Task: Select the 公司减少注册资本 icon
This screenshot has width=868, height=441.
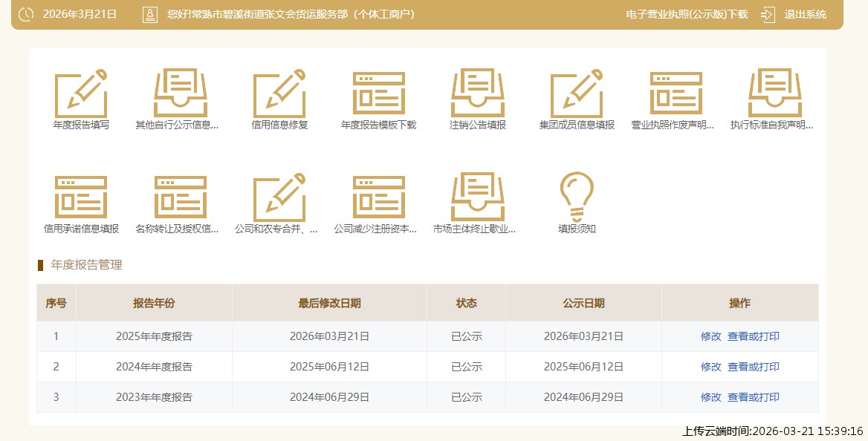Action: 378,197
